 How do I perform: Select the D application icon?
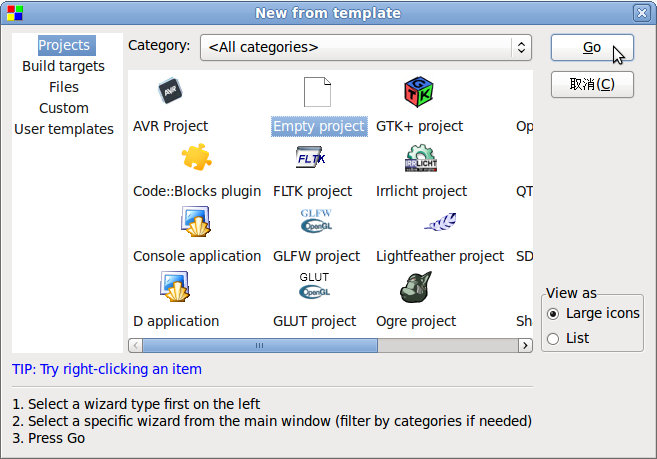(175, 287)
